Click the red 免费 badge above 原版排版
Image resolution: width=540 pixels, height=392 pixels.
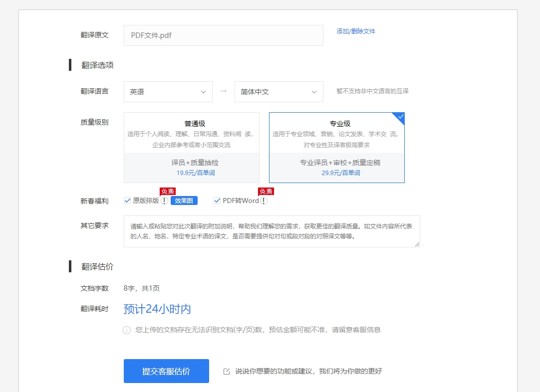[168, 191]
